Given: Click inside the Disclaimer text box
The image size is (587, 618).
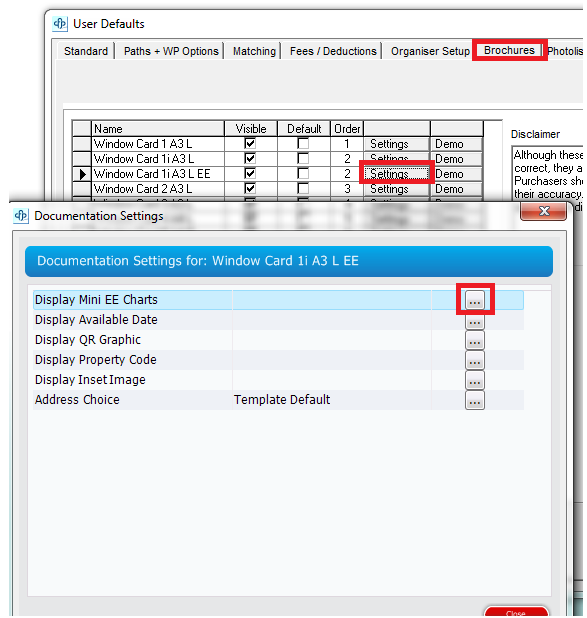Looking at the screenshot, I should point(547,173).
